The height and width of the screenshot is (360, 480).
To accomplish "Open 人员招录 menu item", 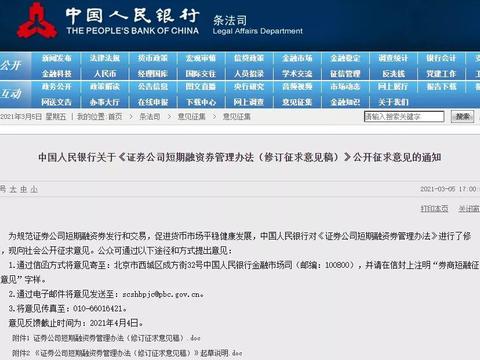I will click(x=249, y=74).
